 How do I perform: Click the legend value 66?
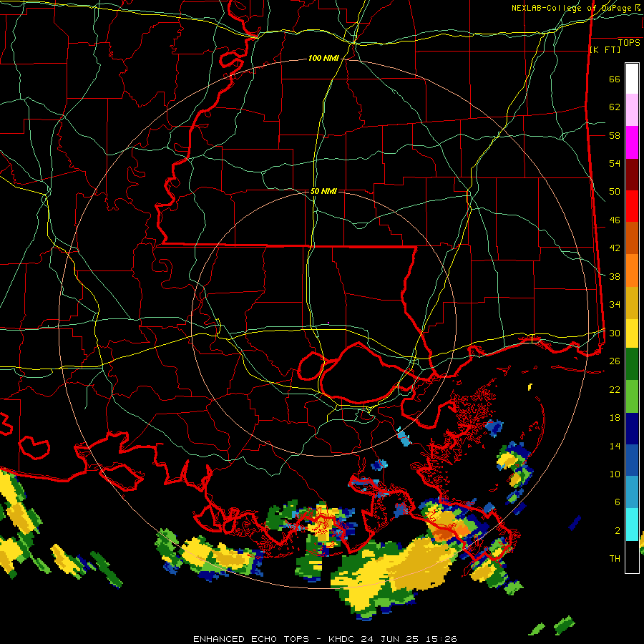[x=615, y=79]
